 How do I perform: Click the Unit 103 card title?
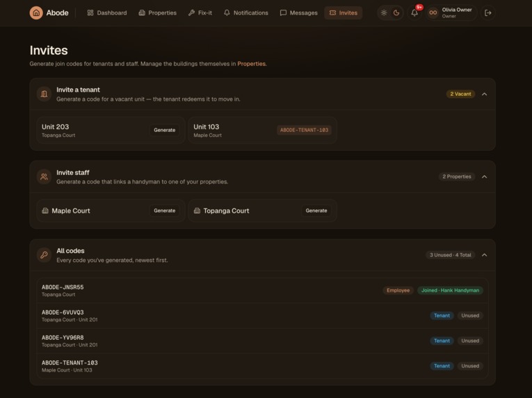[207, 127]
